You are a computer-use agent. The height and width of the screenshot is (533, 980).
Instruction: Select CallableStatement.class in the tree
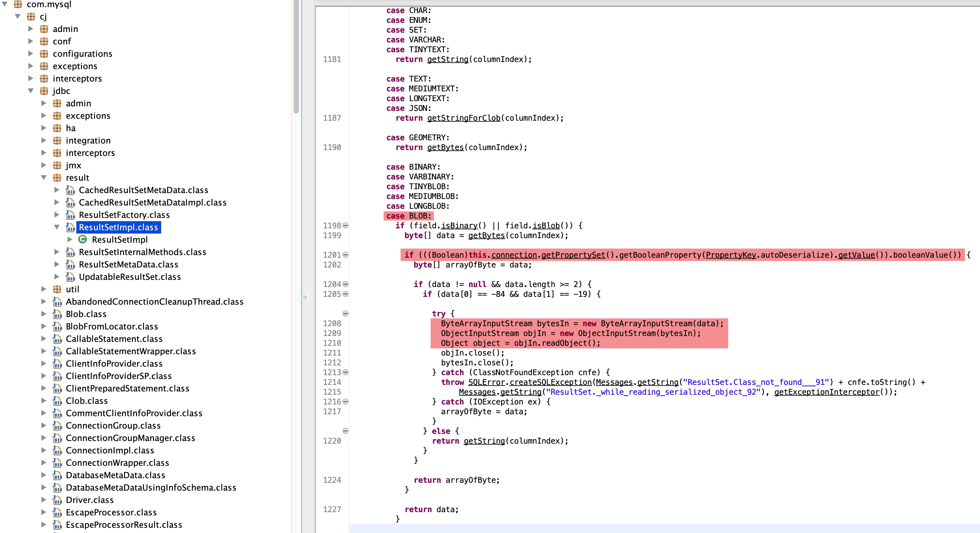[x=114, y=339]
